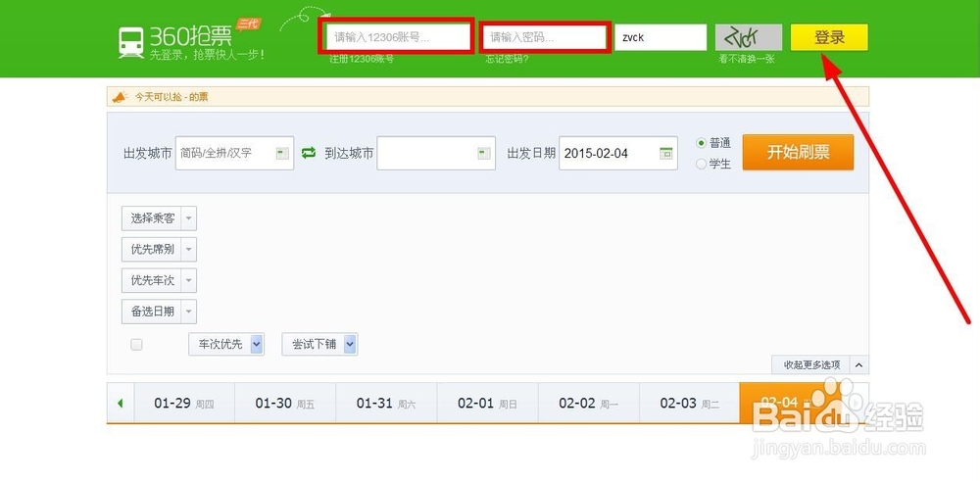
Task: Select the 普通 ticket radio button
Action: tap(702, 143)
